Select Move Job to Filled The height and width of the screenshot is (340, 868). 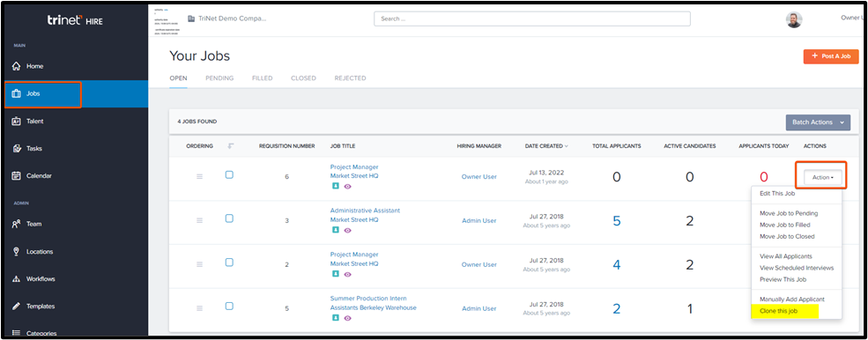[x=784, y=225]
